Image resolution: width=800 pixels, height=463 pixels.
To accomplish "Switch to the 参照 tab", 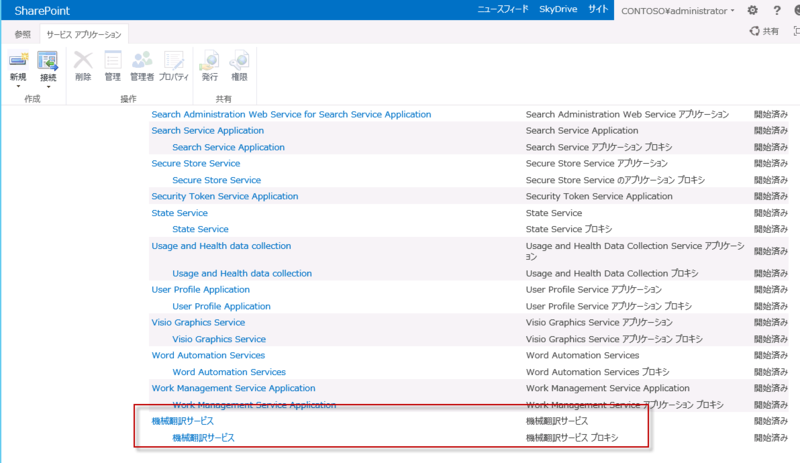I will coord(22,34).
